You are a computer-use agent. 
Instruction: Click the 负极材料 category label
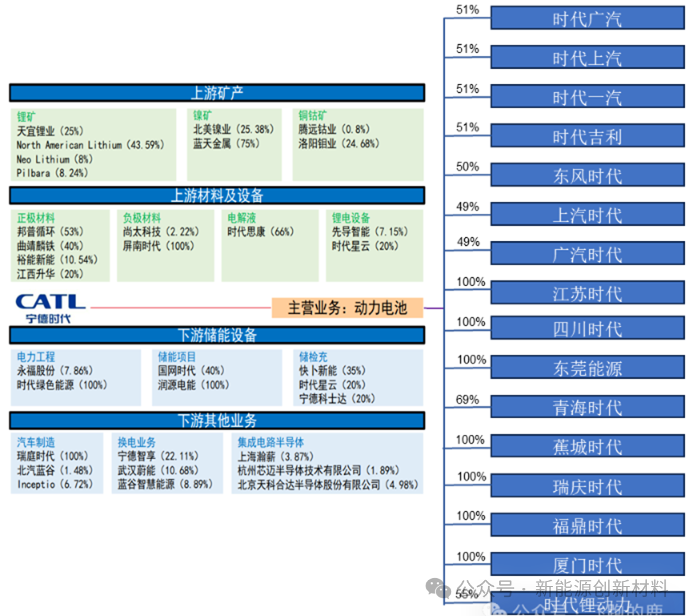click(141, 218)
